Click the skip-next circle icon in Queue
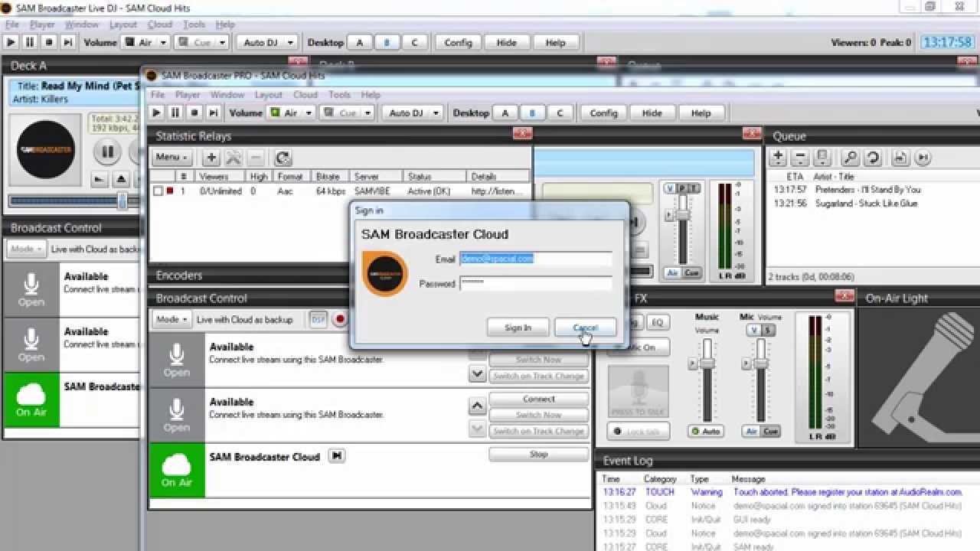The width and height of the screenshot is (980, 551). click(923, 158)
